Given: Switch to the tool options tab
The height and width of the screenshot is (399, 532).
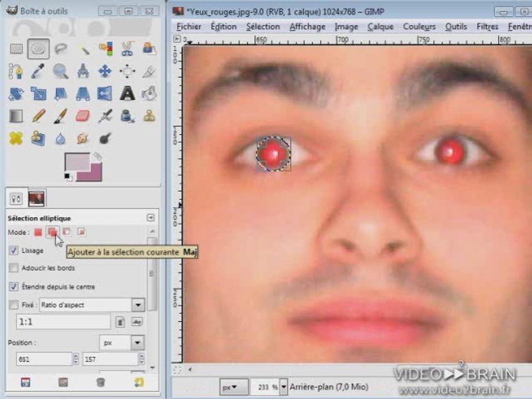Looking at the screenshot, I should coord(16,198).
